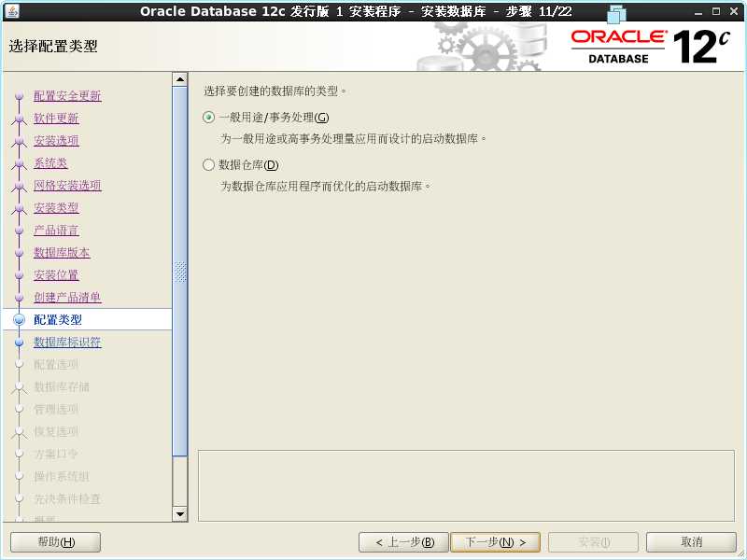
Task: Open 创建产品清单 step
Action: coord(67,297)
